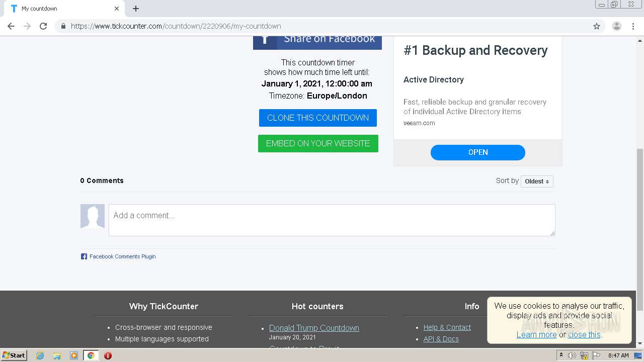644x362 pixels.
Task: Click the commenter profile avatar
Action: [x=93, y=216]
